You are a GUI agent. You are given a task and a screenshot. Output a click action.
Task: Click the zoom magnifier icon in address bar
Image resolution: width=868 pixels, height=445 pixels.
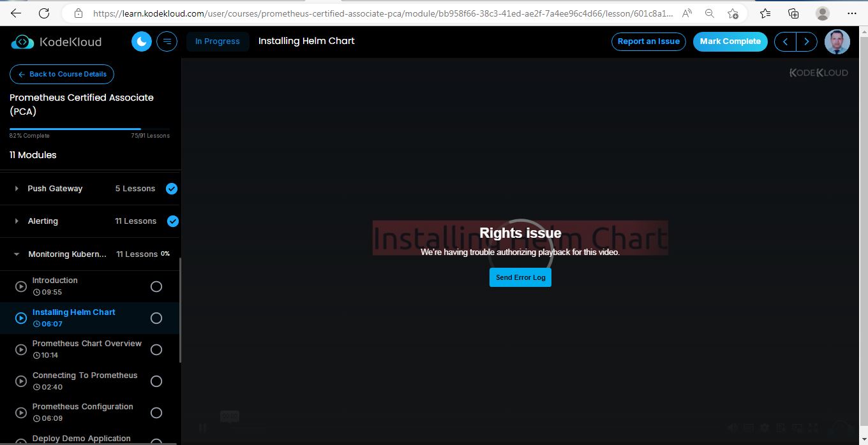[710, 13]
